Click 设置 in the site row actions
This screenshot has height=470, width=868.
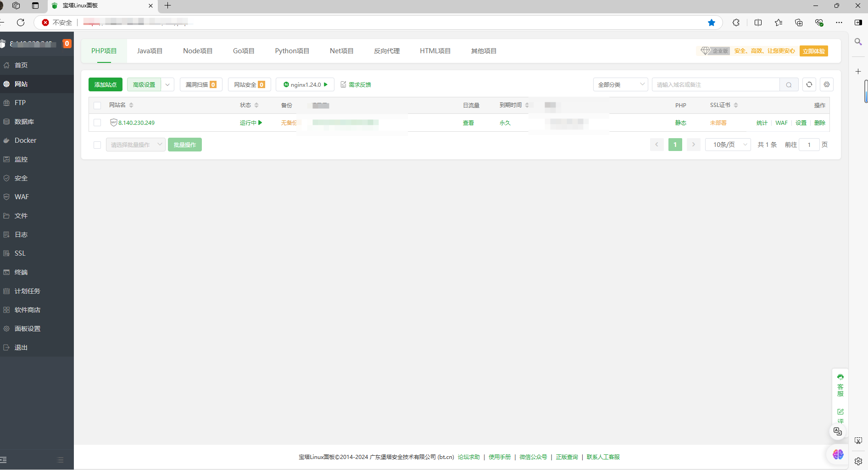click(801, 123)
